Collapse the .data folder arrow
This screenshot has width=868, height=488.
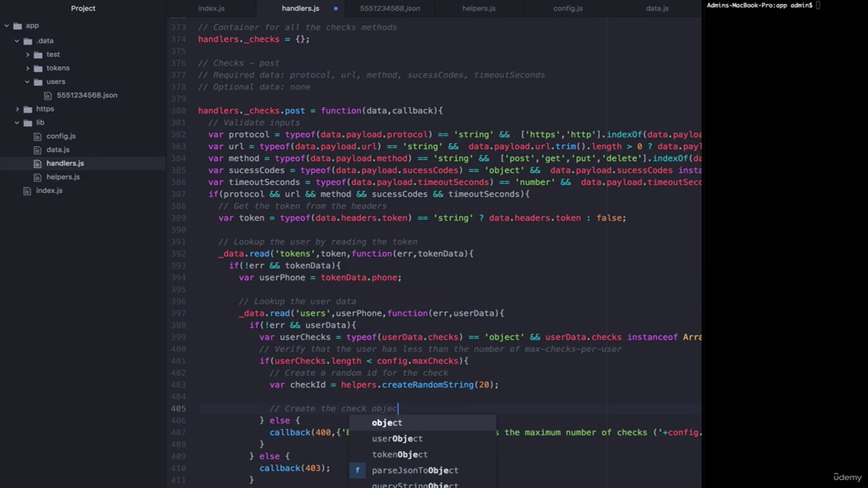coord(17,41)
